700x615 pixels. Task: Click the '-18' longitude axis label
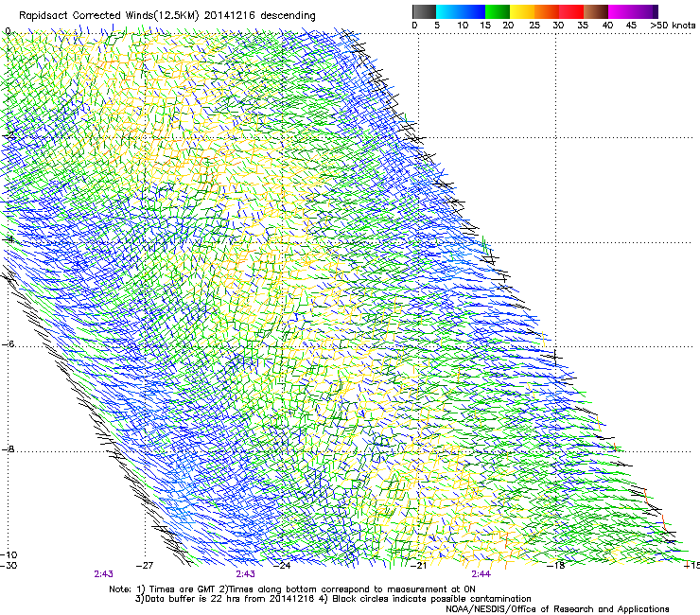point(556,565)
